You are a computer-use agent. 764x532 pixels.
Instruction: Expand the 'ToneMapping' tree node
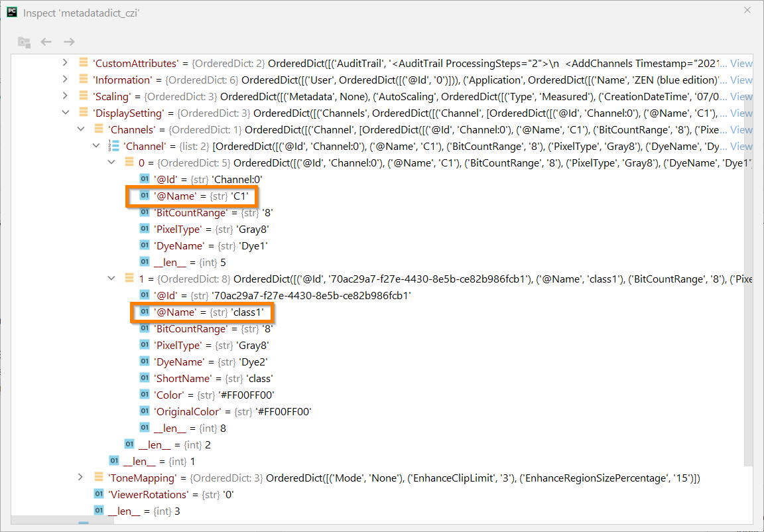(x=80, y=477)
